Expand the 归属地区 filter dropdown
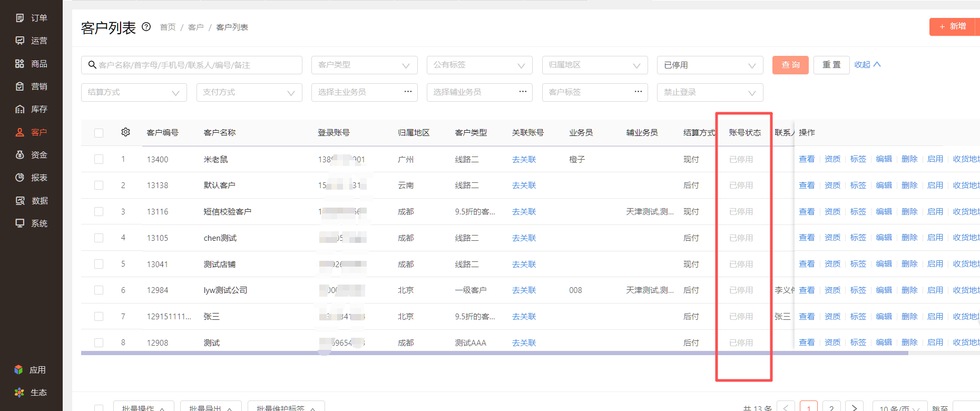This screenshot has height=411, width=980. pos(595,65)
